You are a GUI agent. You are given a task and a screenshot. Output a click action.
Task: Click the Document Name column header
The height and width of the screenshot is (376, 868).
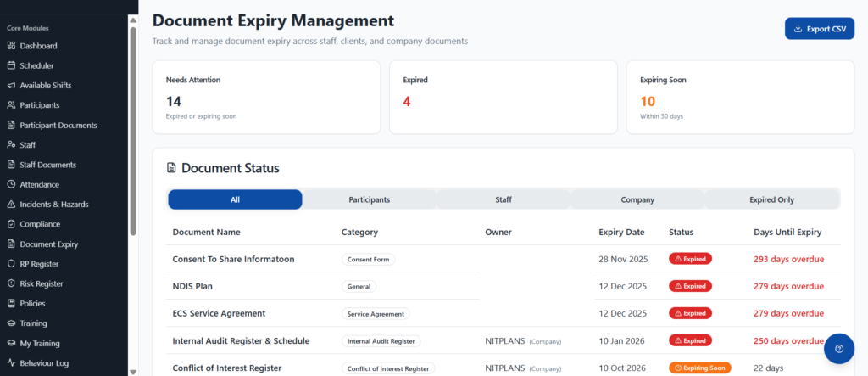click(x=207, y=233)
